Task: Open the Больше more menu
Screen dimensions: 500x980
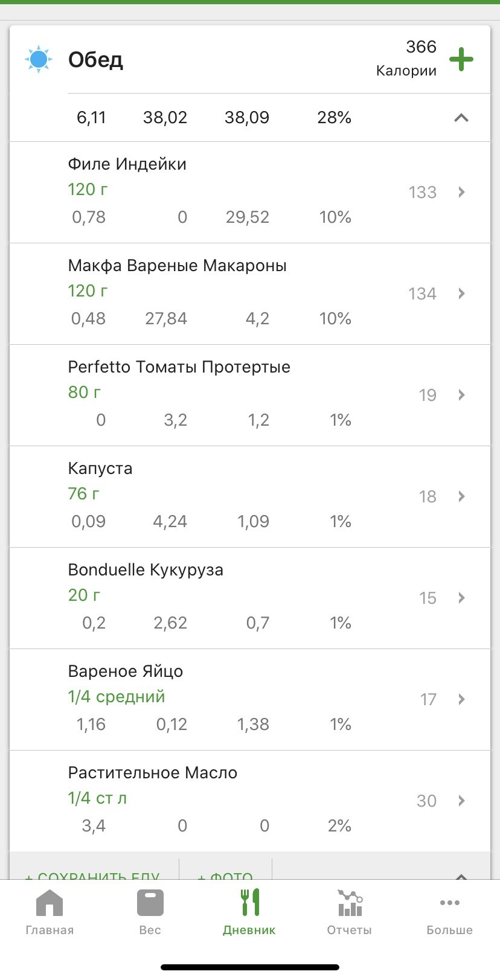Action: pos(450,912)
